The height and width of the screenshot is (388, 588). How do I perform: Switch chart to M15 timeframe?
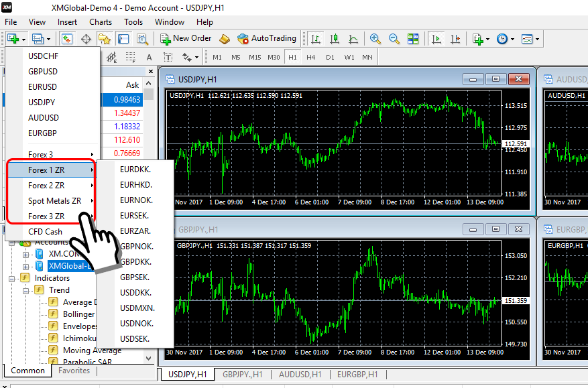click(255, 58)
